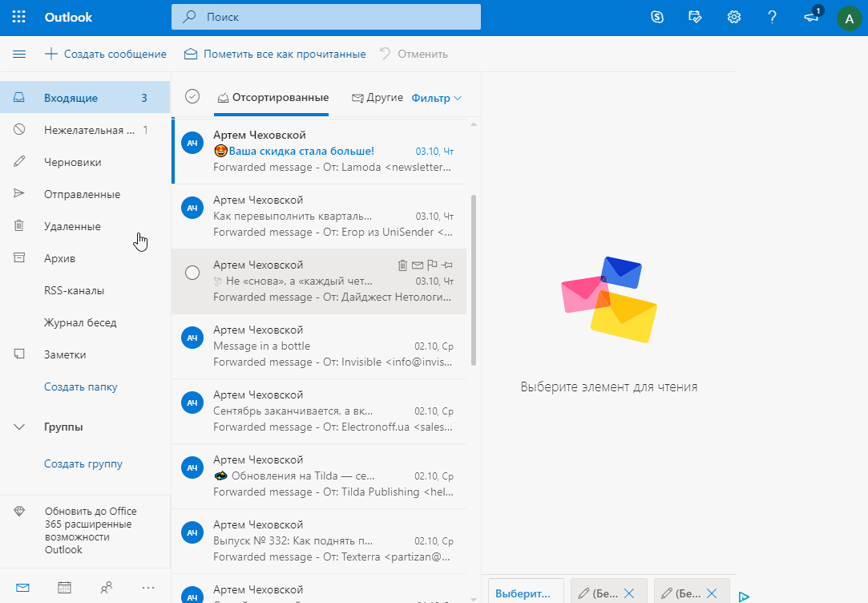The height and width of the screenshot is (603, 868).
Task: Mark the Нетология message as read/unread
Action: point(418,265)
